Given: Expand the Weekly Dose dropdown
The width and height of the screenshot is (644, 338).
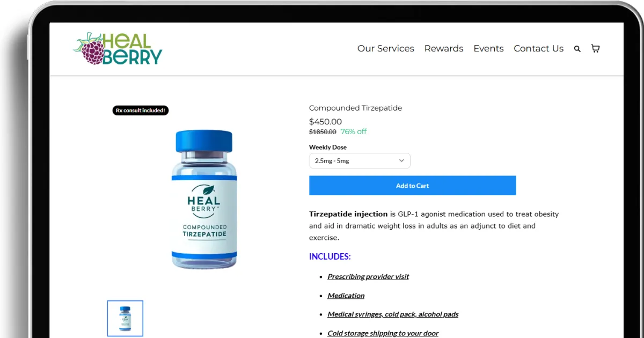Looking at the screenshot, I should pos(360,161).
